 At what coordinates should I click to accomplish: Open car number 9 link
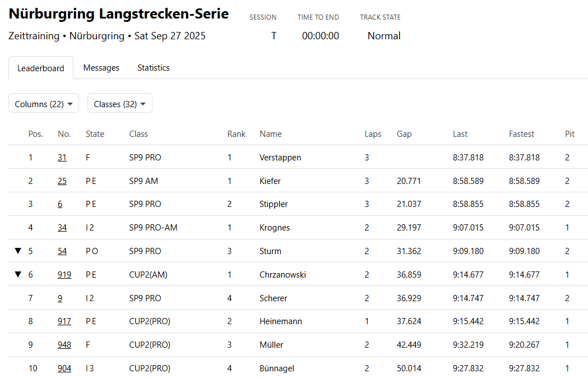tap(60, 298)
